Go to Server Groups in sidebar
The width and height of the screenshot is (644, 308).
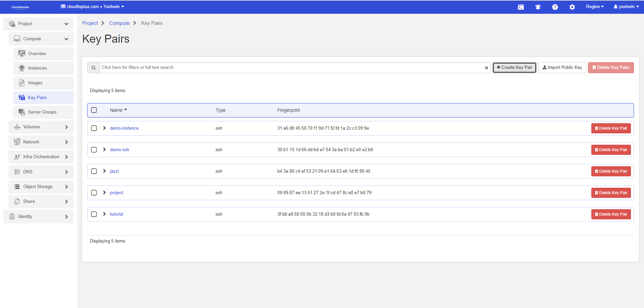pos(42,112)
